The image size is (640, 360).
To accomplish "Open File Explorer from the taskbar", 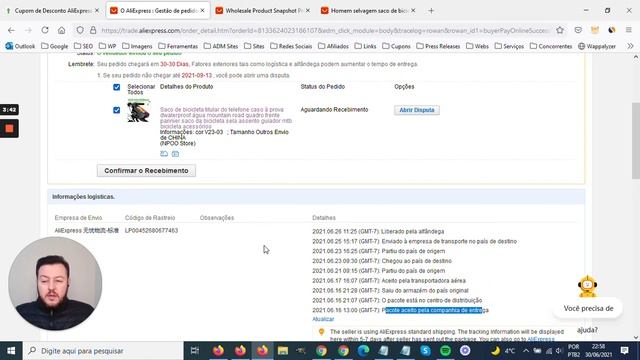I will (282, 351).
